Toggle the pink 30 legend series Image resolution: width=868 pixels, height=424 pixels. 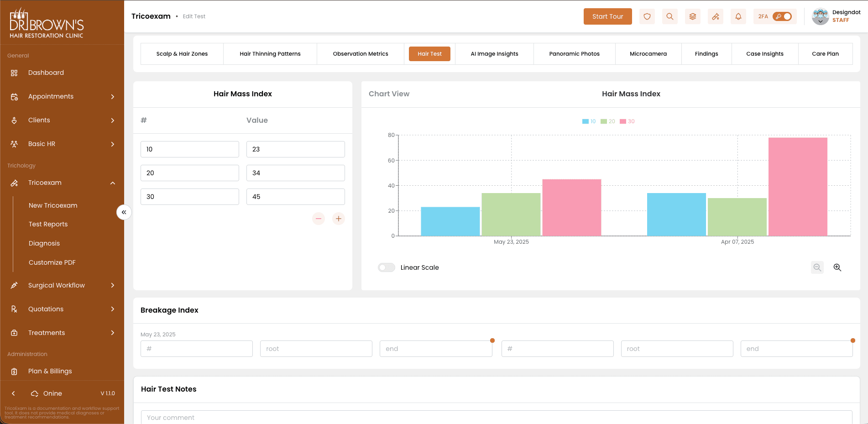pyautogui.click(x=627, y=121)
